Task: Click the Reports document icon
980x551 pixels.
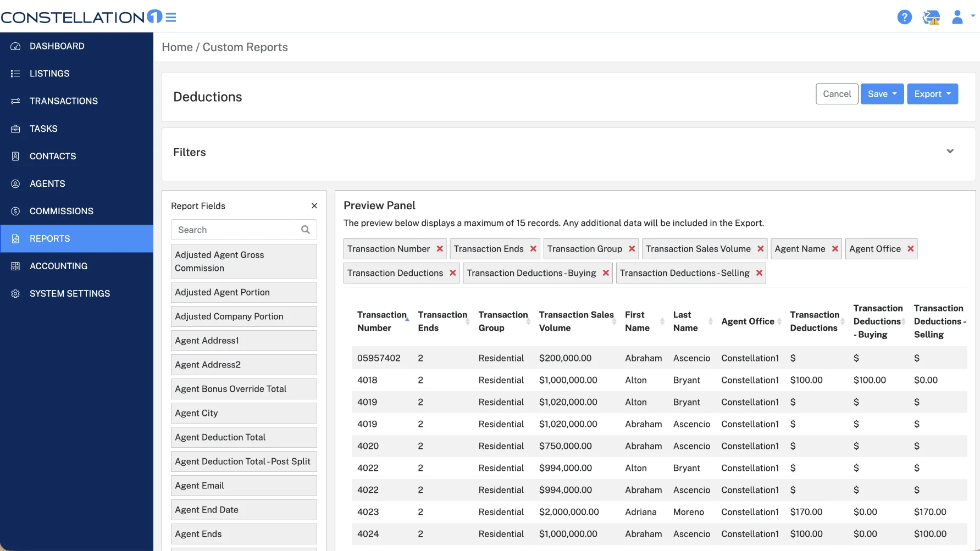Action: [15, 238]
